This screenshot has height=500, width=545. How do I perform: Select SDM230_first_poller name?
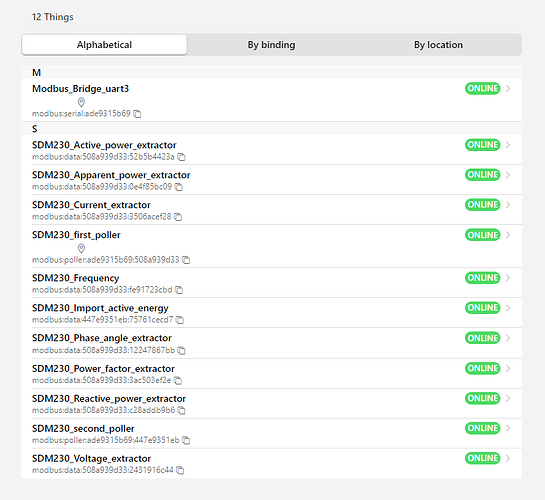point(76,235)
